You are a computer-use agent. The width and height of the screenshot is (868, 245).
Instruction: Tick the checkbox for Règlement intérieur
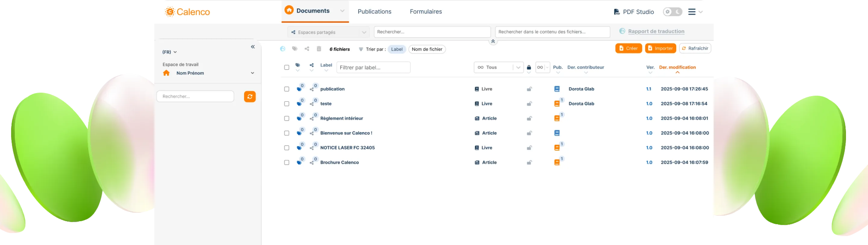tap(287, 119)
